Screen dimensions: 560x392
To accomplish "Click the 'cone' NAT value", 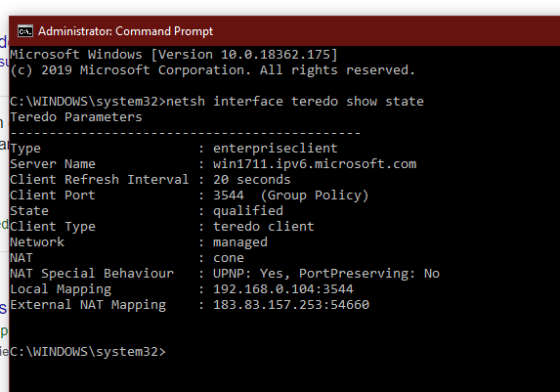I will (x=229, y=258).
